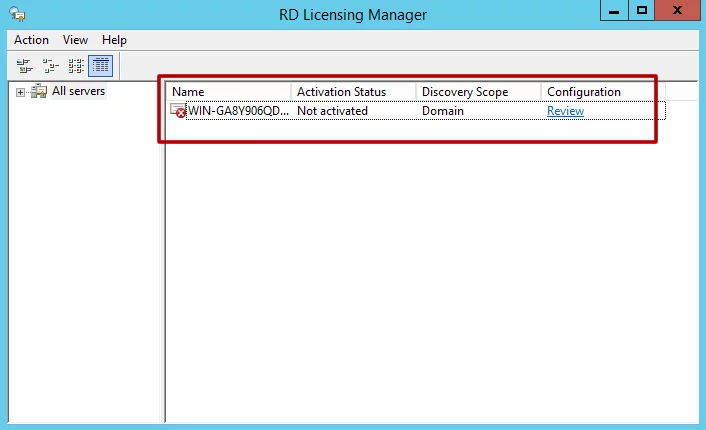Open the Action menu

pyautogui.click(x=31, y=40)
